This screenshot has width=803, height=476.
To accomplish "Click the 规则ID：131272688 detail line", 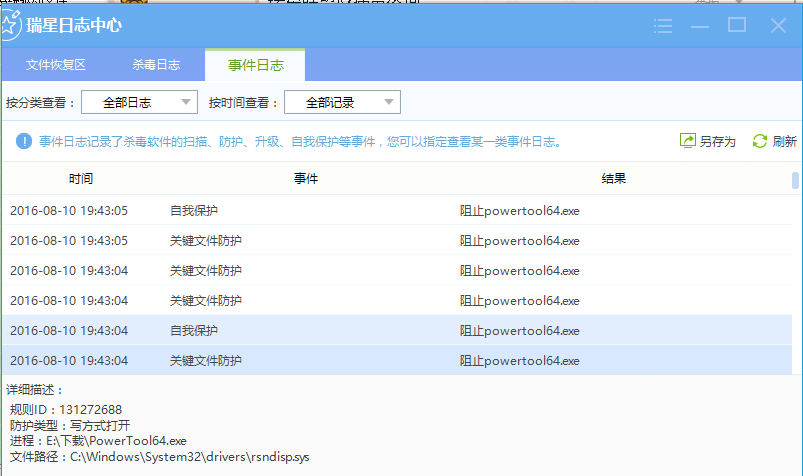I will click(x=66, y=410).
